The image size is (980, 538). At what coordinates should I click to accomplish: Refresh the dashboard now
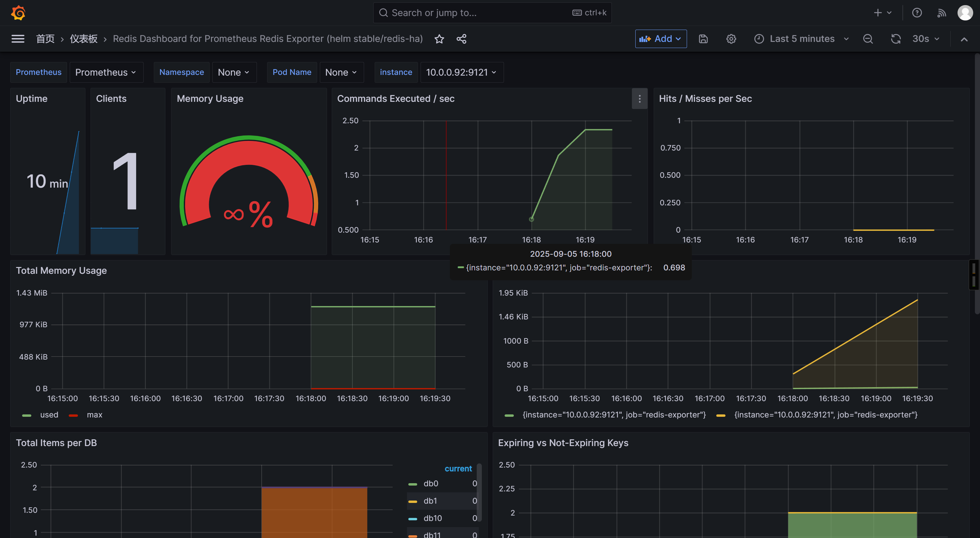pos(896,39)
